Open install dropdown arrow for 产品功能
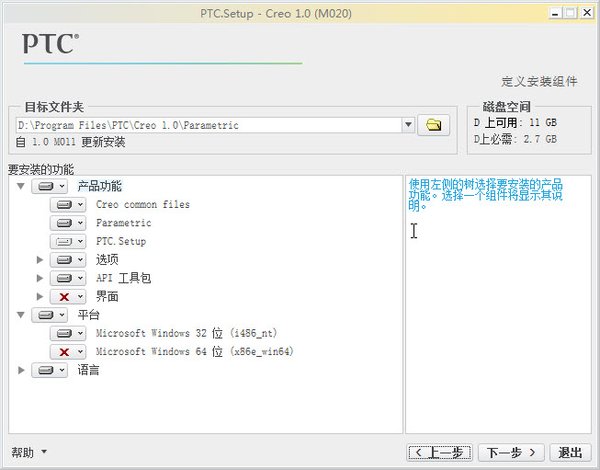 click(x=62, y=186)
